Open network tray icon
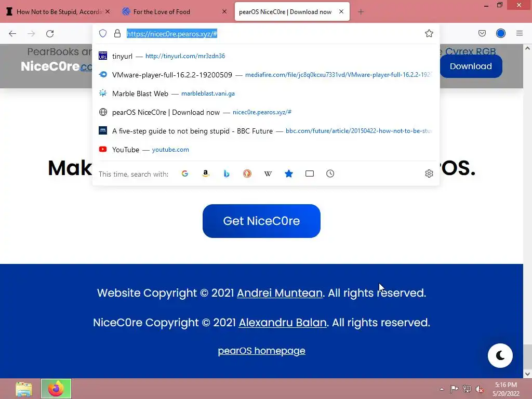 (x=467, y=389)
